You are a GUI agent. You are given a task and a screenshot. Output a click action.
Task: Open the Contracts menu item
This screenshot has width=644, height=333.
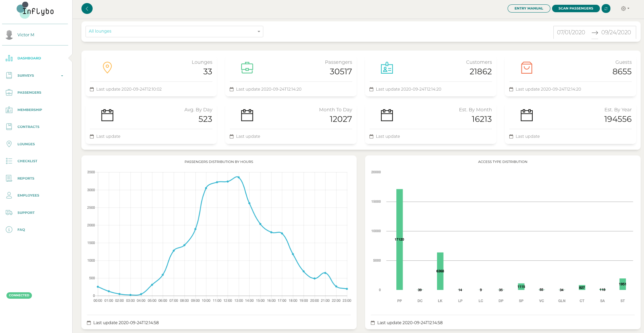click(x=29, y=127)
